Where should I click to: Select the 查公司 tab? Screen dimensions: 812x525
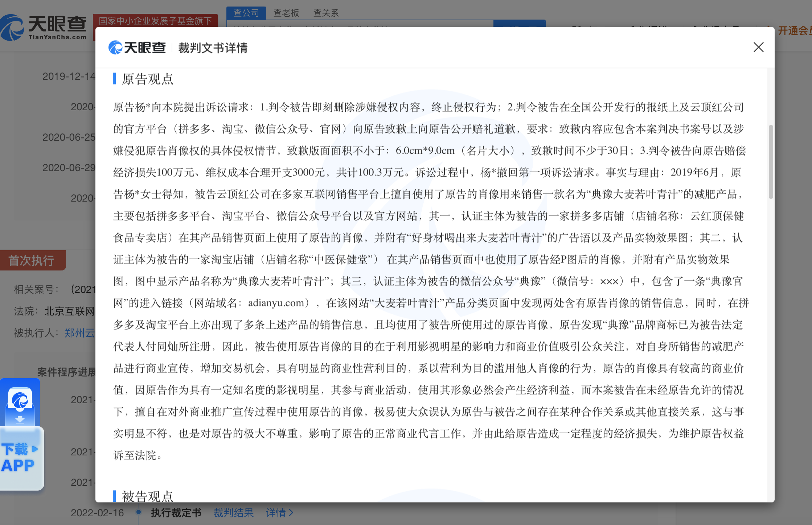pyautogui.click(x=246, y=13)
